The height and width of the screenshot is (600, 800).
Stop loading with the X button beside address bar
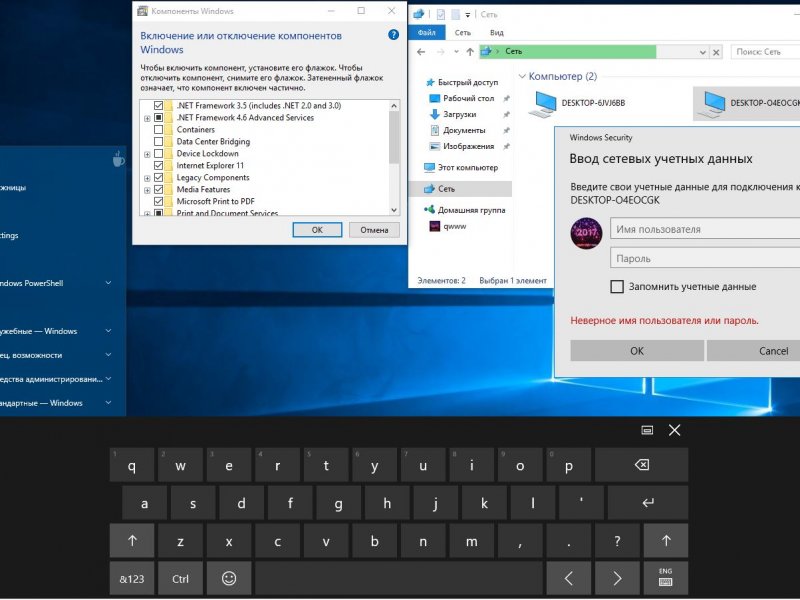[x=716, y=52]
